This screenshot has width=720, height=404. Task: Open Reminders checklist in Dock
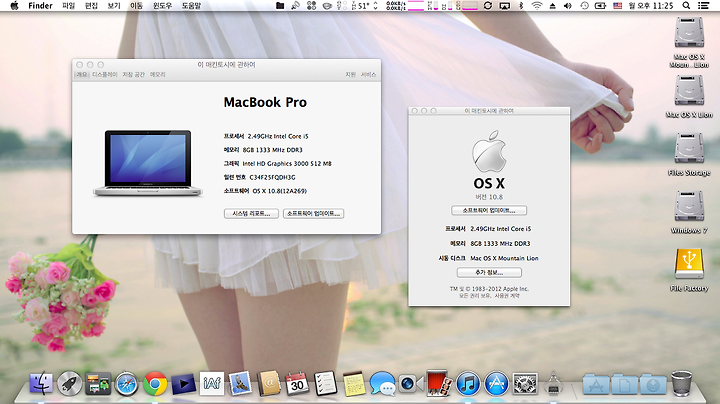click(326, 383)
